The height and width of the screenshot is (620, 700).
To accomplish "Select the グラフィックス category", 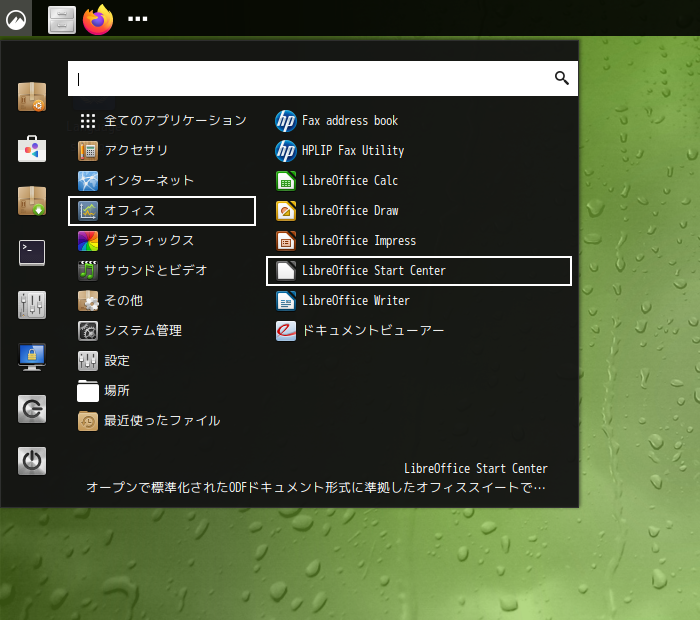I will [162, 241].
